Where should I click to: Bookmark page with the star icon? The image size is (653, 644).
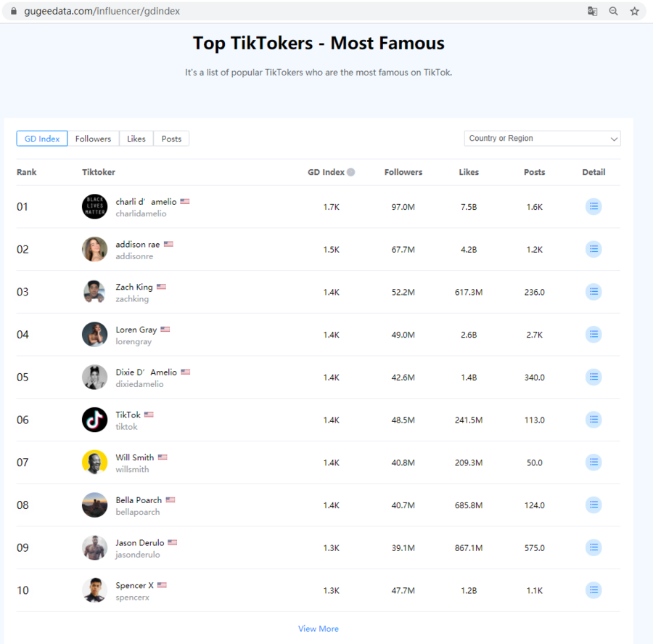[x=634, y=12]
